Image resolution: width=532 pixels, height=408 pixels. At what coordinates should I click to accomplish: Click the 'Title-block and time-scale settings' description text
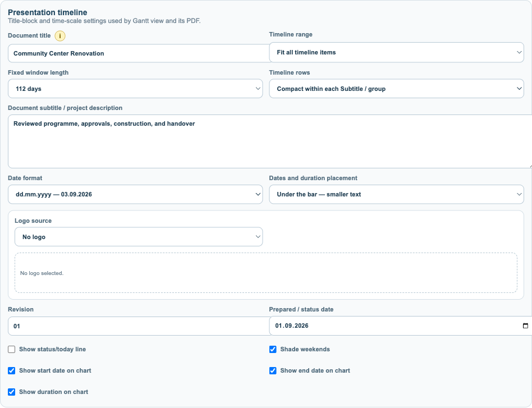click(104, 21)
